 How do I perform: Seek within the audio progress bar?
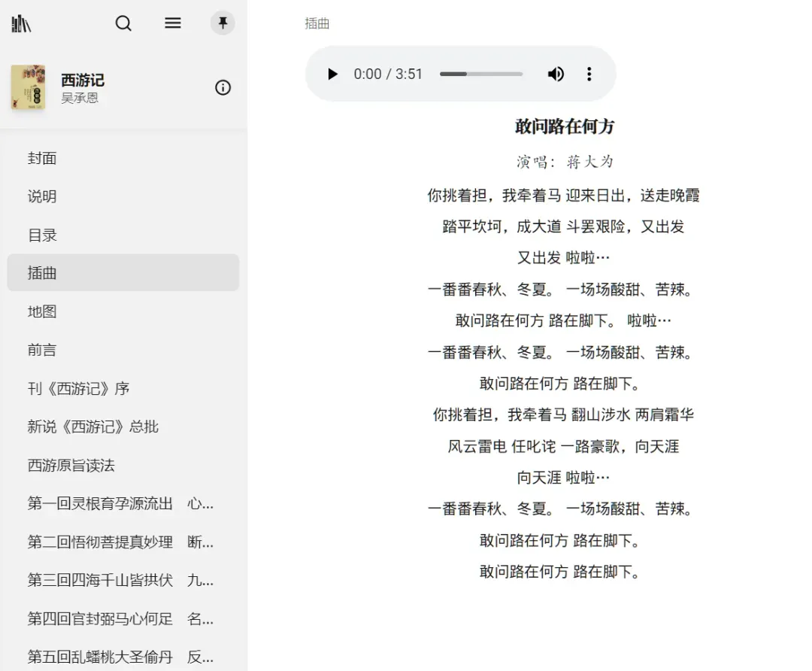coord(481,74)
